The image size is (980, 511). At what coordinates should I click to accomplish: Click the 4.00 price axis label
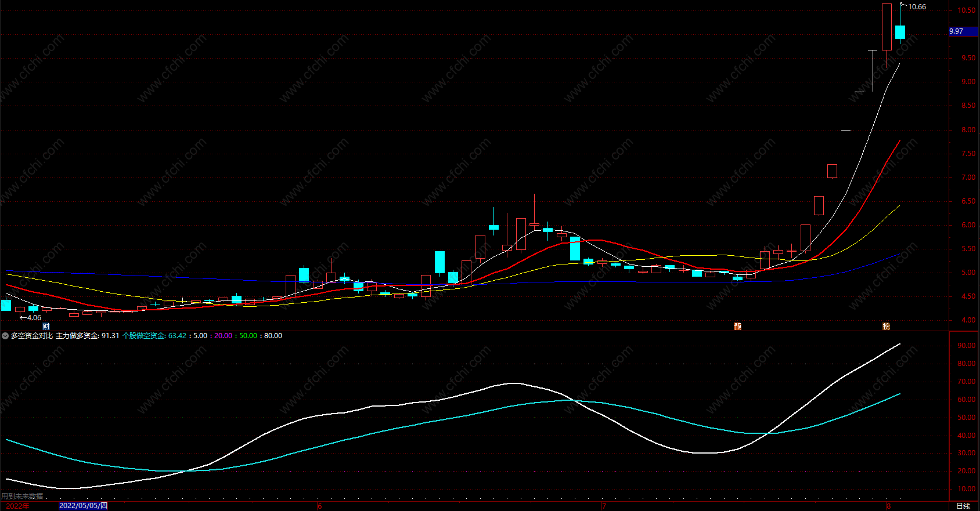(x=968, y=320)
